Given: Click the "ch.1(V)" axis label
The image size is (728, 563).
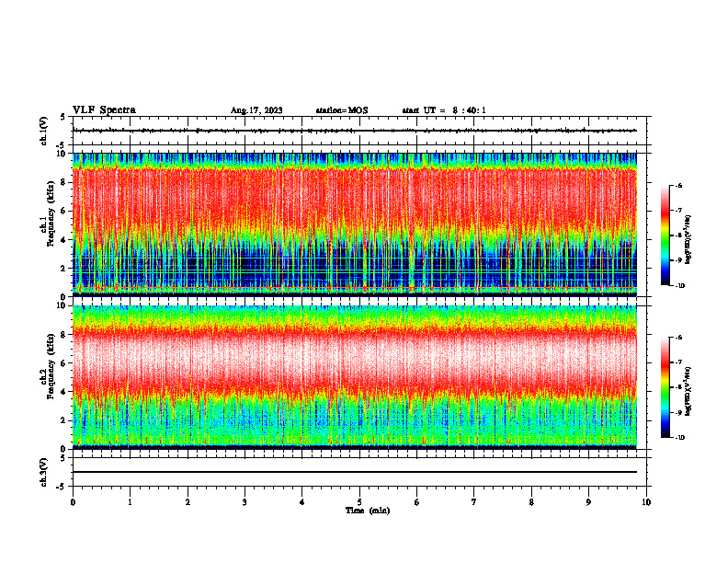Looking at the screenshot, I should tap(43, 131).
